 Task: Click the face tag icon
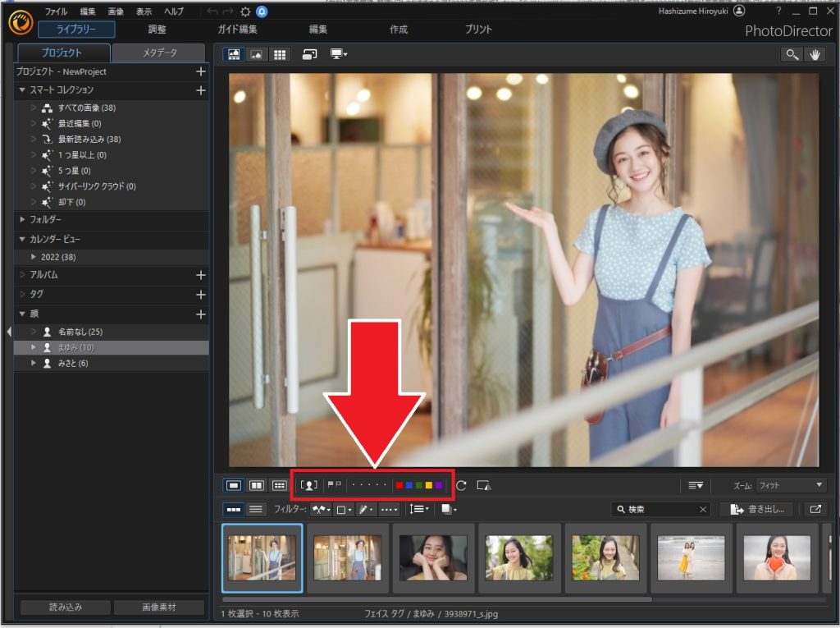click(x=309, y=485)
